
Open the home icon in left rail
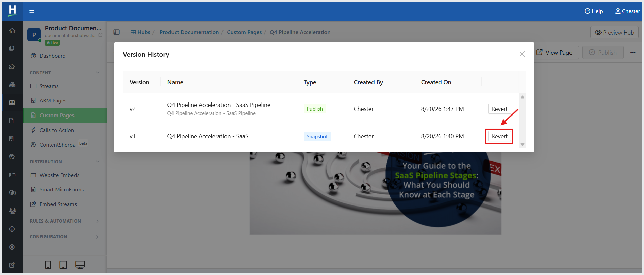12,31
